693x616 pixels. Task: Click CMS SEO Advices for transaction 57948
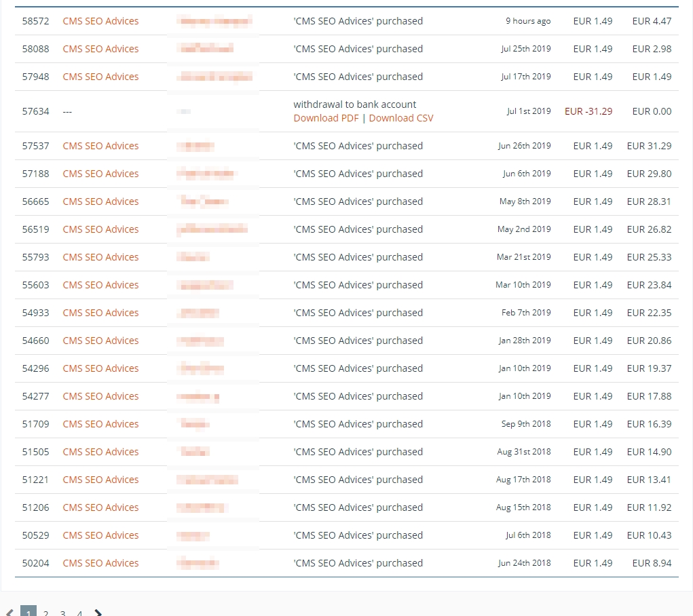coord(100,77)
